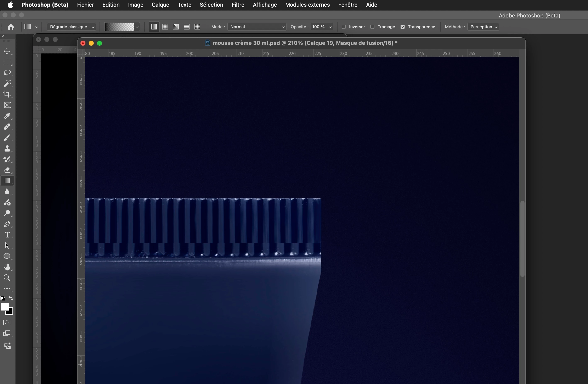Select the Horizontal Type tool
This screenshot has width=588, height=384.
pyautogui.click(x=7, y=235)
